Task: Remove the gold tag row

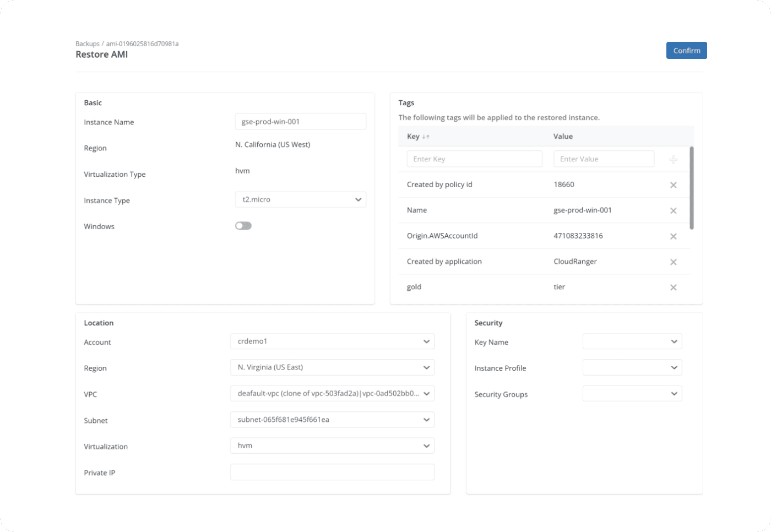Action: click(x=673, y=287)
